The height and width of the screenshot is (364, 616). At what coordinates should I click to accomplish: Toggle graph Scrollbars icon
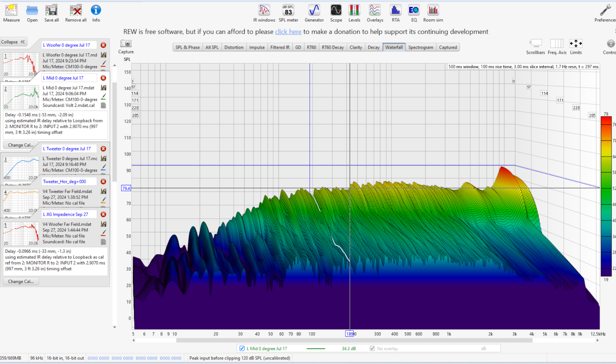(x=535, y=43)
